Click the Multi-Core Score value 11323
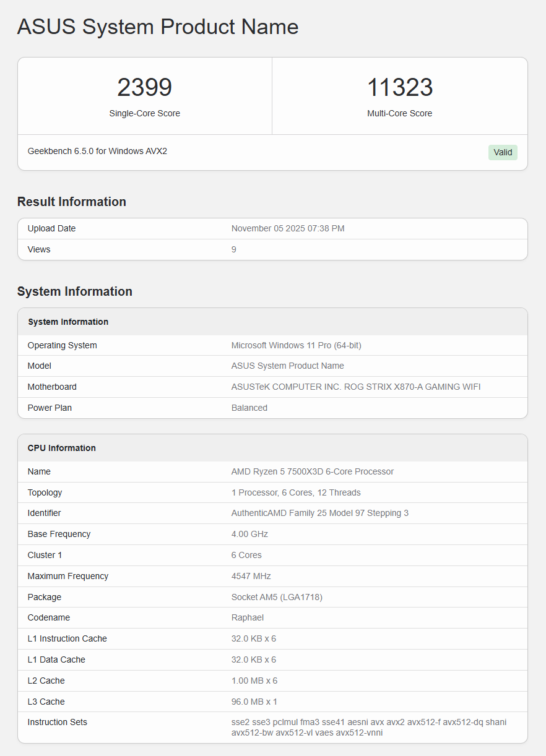Viewport: 546px width, 756px height. click(399, 87)
